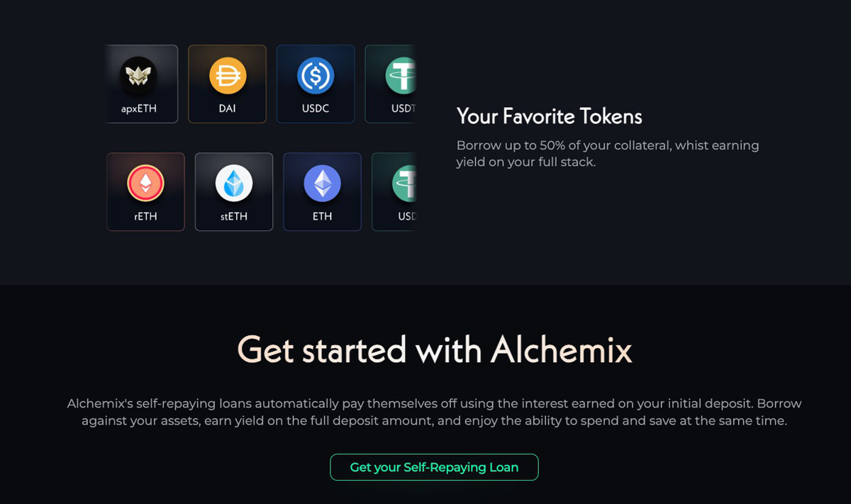851x504 pixels.
Task: Choose the purple ETH Ethereum icon
Action: (x=323, y=183)
